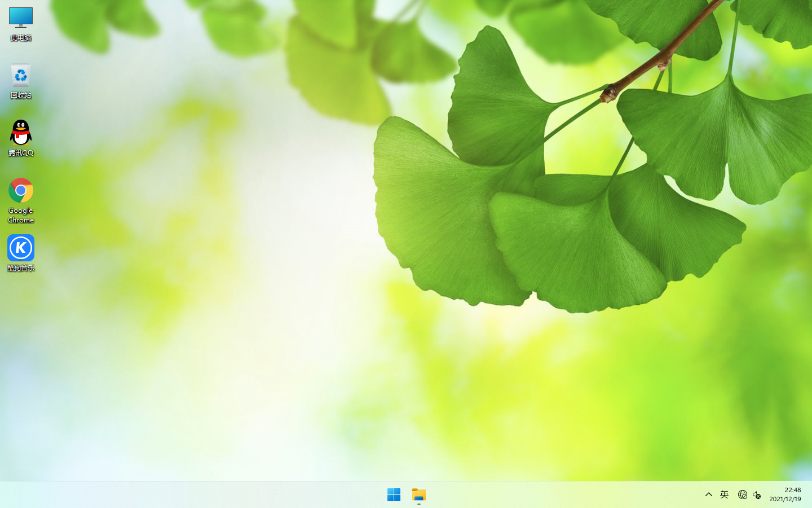Image resolution: width=812 pixels, height=508 pixels.
Task: Click the "Google Chrome" text label
Action: pyautogui.click(x=21, y=215)
